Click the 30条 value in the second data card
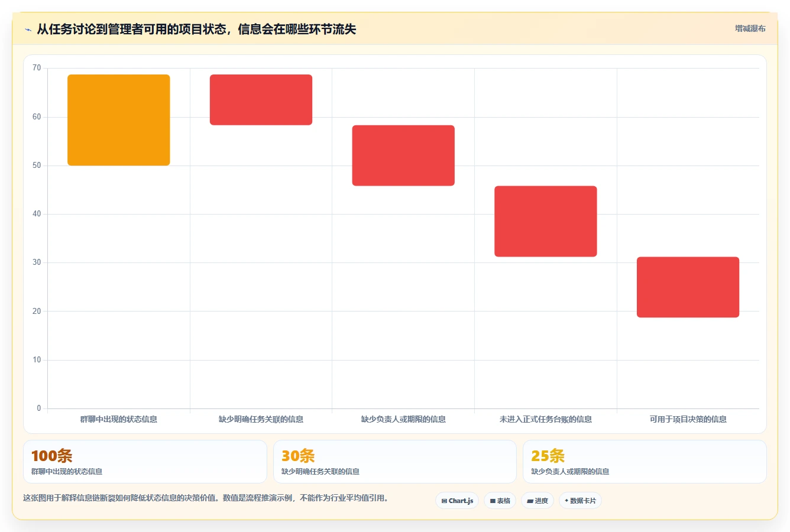790x532 pixels. coord(298,456)
